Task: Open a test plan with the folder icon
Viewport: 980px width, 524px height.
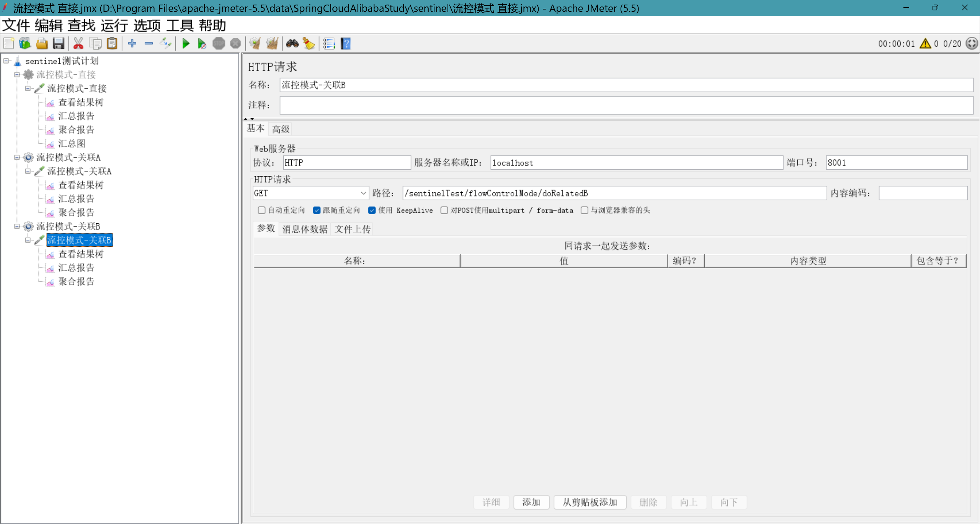Action: pos(42,43)
